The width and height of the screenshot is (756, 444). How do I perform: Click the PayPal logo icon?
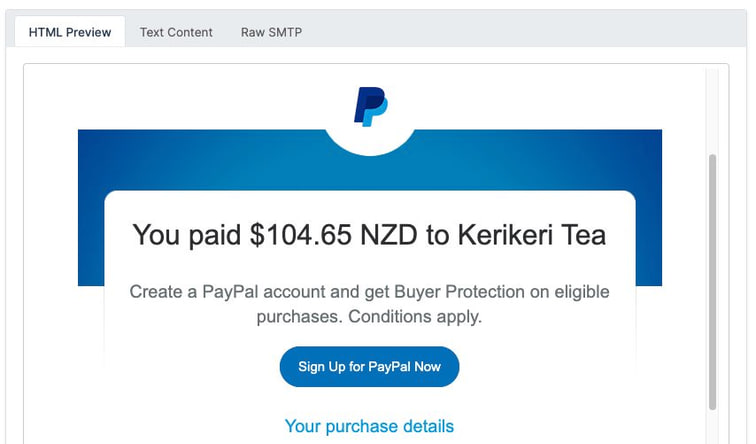(370, 106)
